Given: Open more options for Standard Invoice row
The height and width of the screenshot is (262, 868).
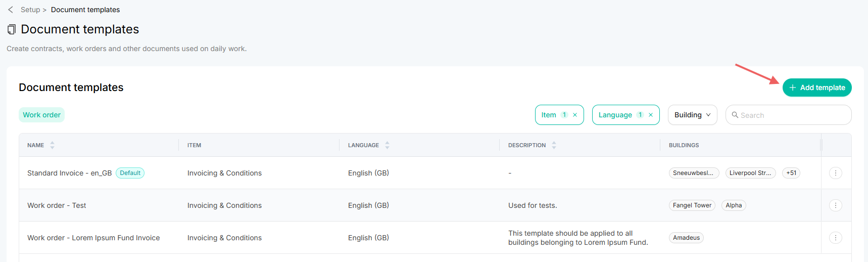Looking at the screenshot, I should [836, 173].
